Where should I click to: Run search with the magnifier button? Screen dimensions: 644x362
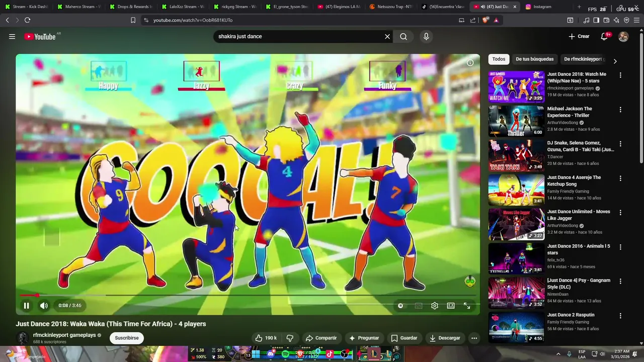point(404,36)
